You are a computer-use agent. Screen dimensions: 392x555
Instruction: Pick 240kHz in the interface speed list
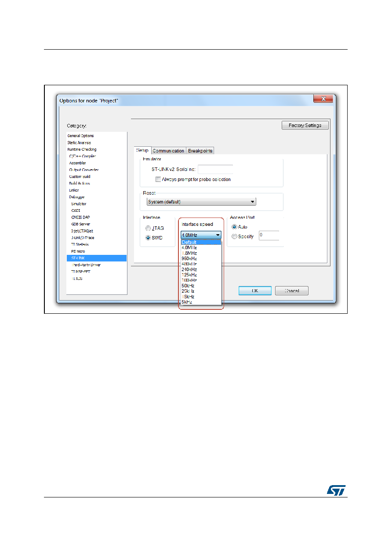201,269
